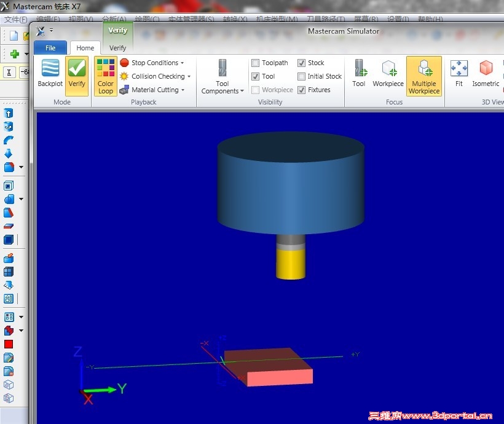Image resolution: width=504 pixels, height=424 pixels.
Task: Uncheck the Stock visibility checkbox
Action: click(x=301, y=63)
